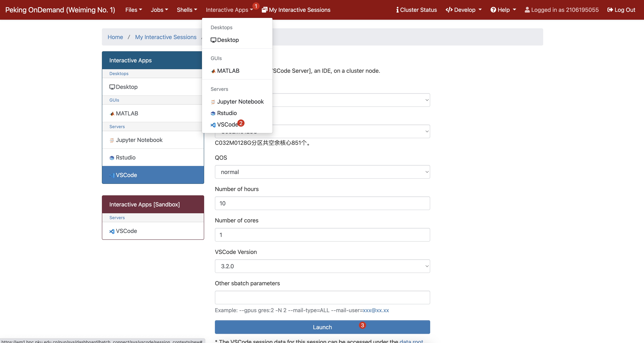
Task: Open Sandbox VSCode app
Action: coord(153,231)
